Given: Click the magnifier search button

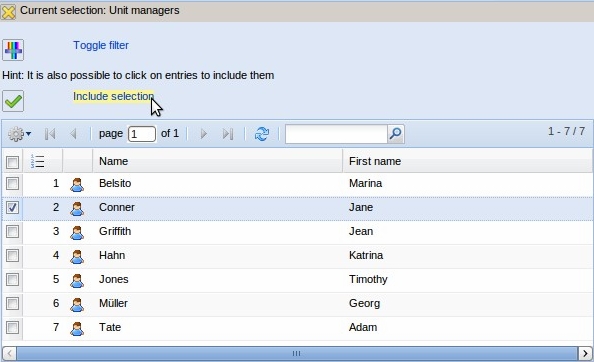Looking at the screenshot, I should pyautogui.click(x=395, y=134).
